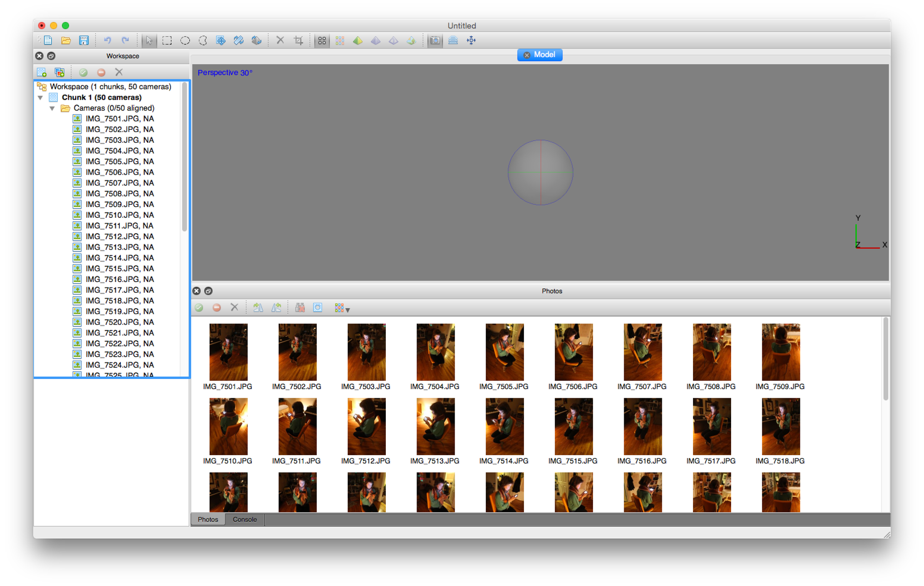Click the crop selection icon
924x586 pixels.
[298, 40]
